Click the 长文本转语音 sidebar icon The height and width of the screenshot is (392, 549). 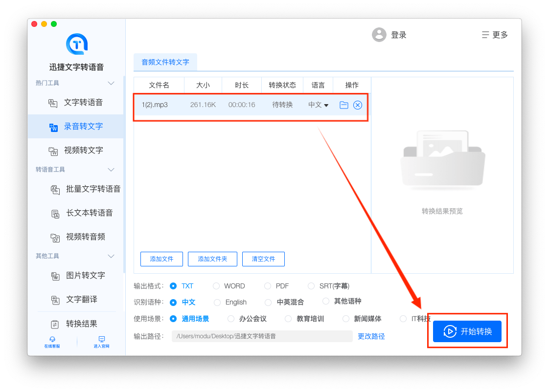click(x=55, y=214)
